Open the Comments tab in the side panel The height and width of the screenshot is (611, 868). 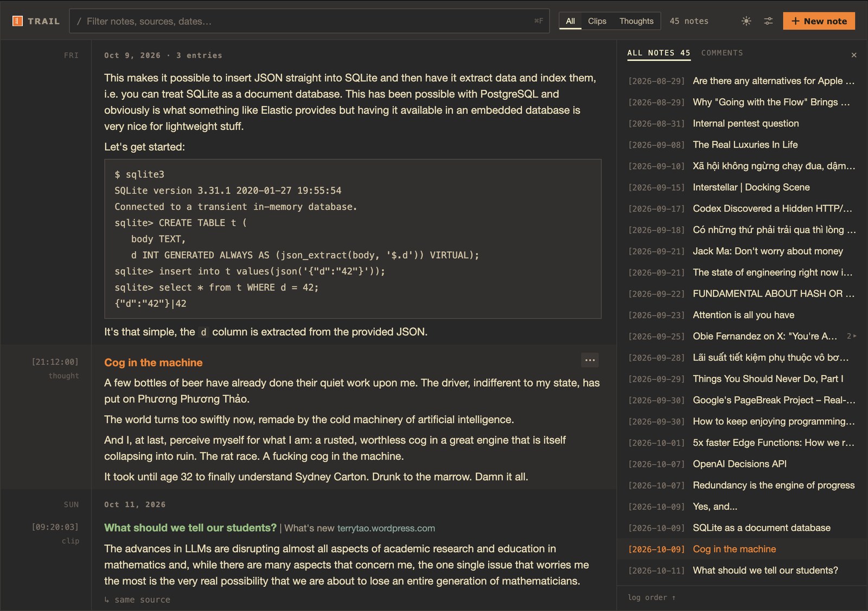[x=722, y=53]
